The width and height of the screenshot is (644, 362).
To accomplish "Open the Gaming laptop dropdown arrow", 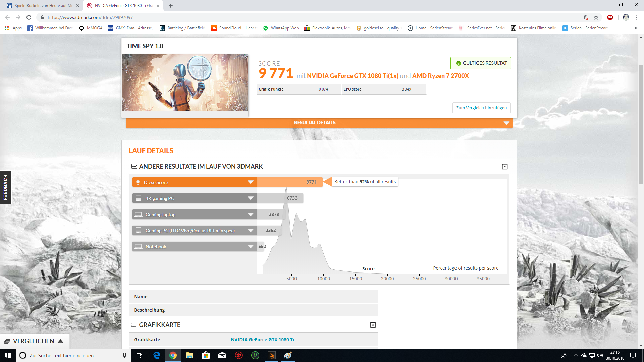I will 250,215.
